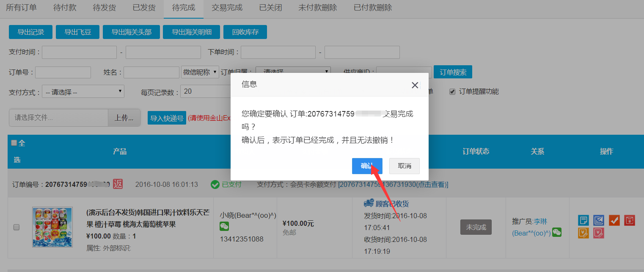The width and height of the screenshot is (644, 272).
Task: Switch to the 交易完成 tab
Action: point(227,8)
